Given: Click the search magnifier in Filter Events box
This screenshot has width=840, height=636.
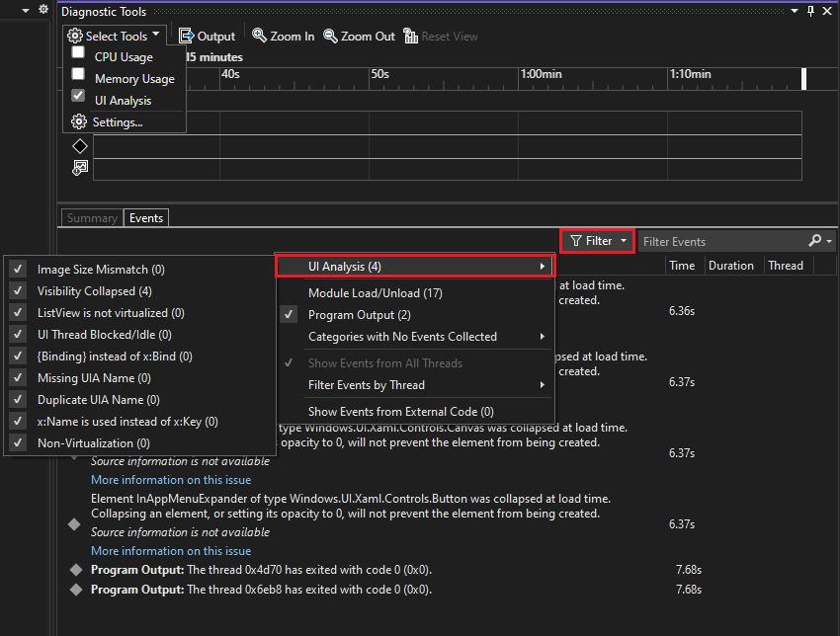Looking at the screenshot, I should [816, 240].
